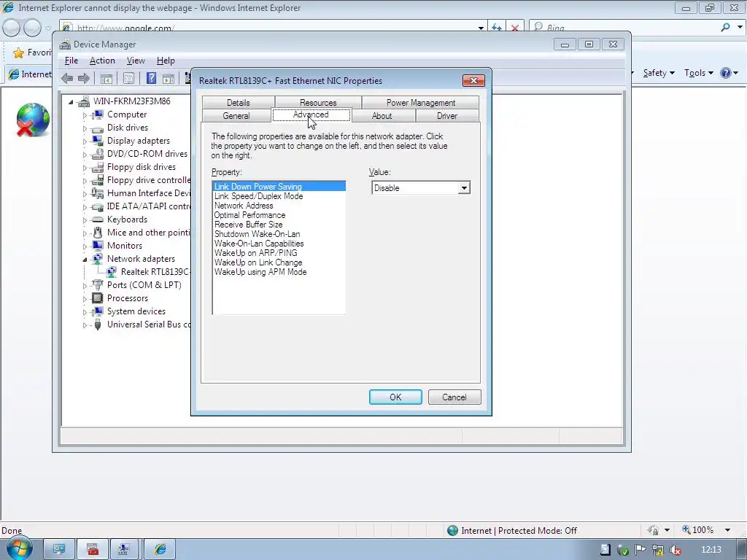Click the network warning tray icon
This screenshot has height=560, width=747.
(x=658, y=550)
